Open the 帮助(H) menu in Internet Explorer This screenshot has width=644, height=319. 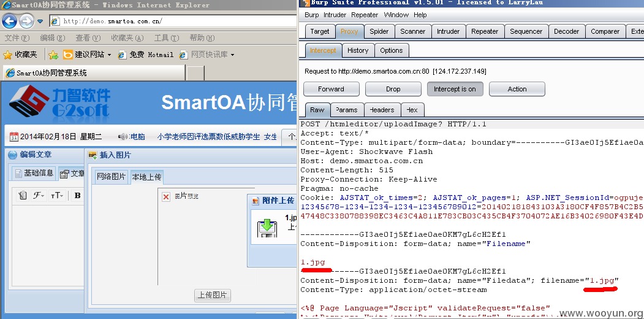click(x=202, y=38)
